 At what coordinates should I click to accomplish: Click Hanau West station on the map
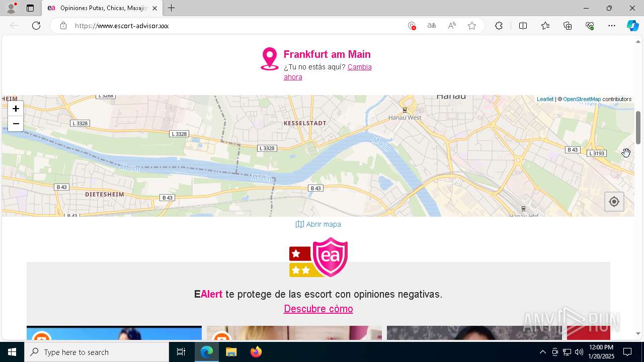tap(405, 117)
